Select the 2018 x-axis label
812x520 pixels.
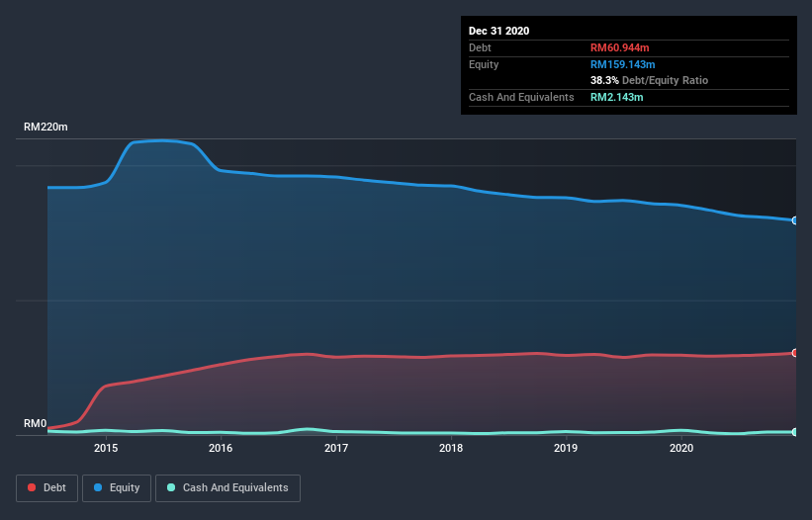451,448
